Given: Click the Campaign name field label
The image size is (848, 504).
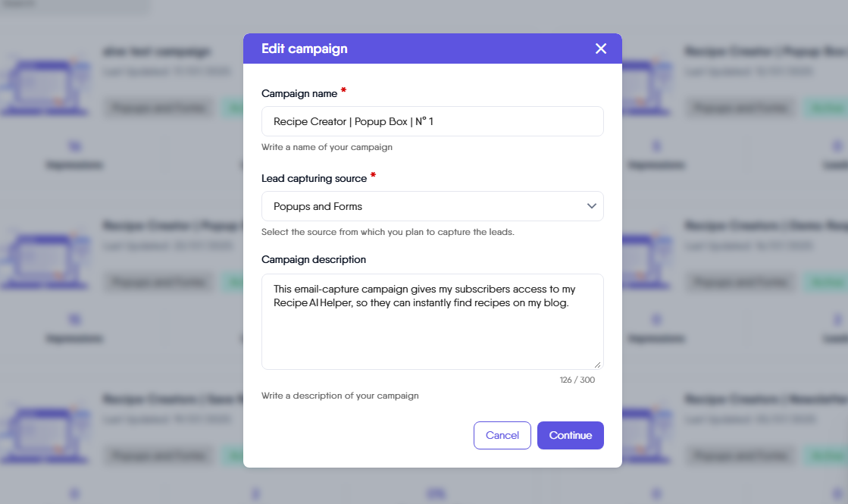Looking at the screenshot, I should point(299,93).
